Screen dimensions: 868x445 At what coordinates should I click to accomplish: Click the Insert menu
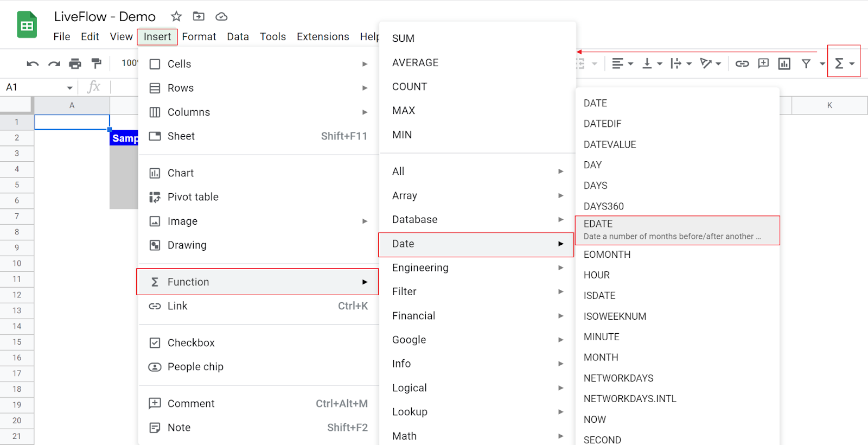tap(157, 36)
